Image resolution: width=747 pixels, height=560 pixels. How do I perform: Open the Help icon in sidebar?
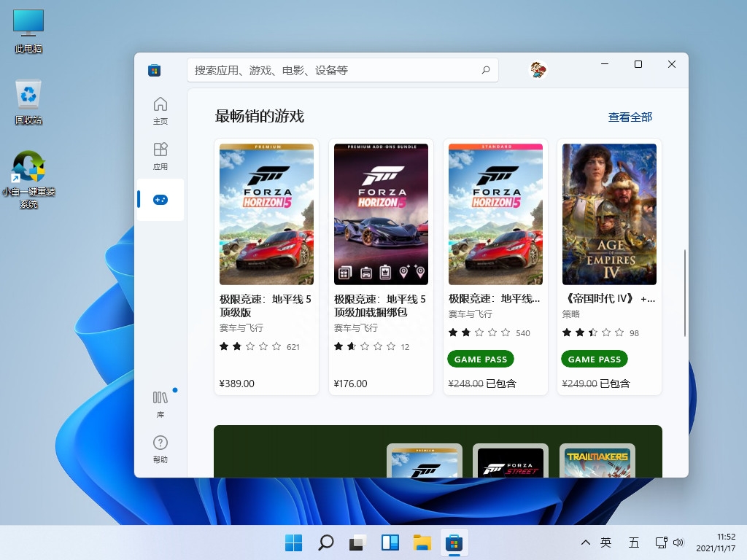[x=160, y=448]
